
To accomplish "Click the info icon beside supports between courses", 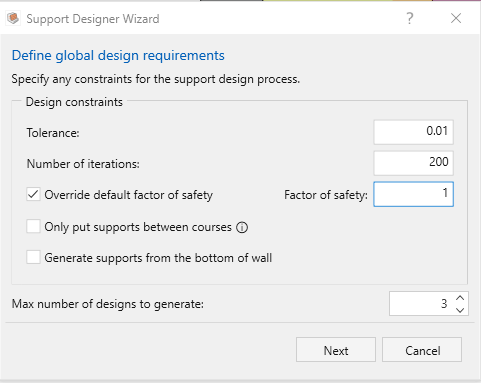I will (x=242, y=227).
